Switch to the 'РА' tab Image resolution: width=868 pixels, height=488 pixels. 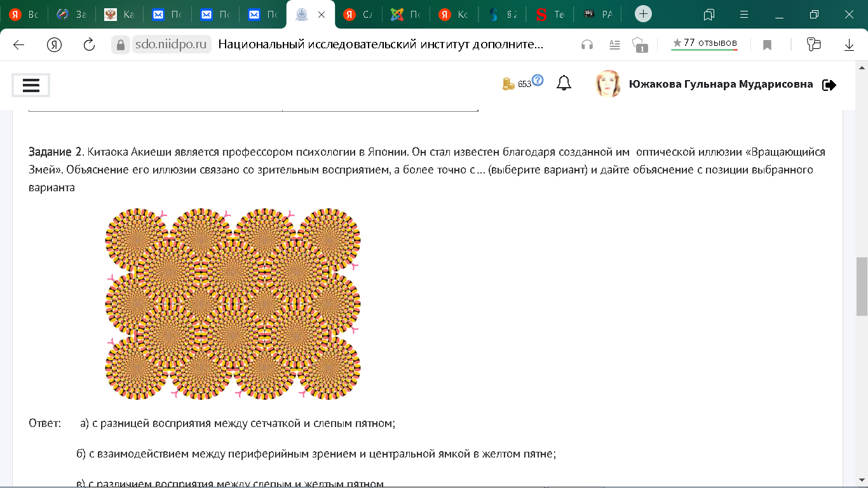tap(597, 14)
